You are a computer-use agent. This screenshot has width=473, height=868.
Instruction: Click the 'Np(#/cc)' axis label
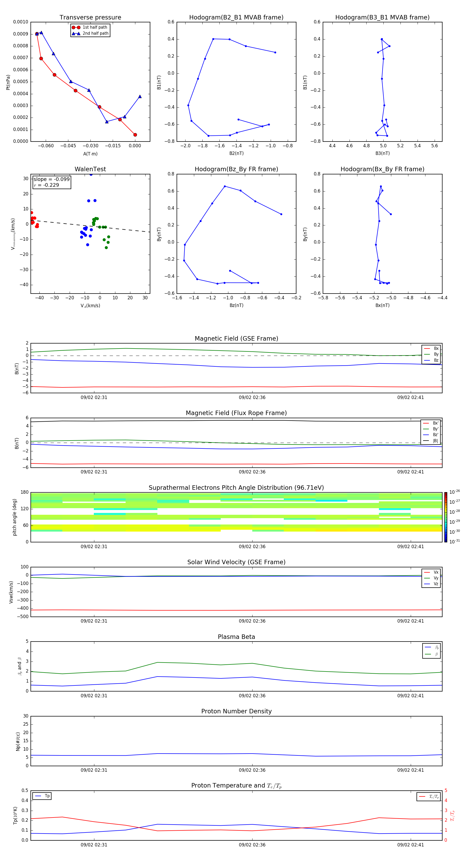pos(18,741)
